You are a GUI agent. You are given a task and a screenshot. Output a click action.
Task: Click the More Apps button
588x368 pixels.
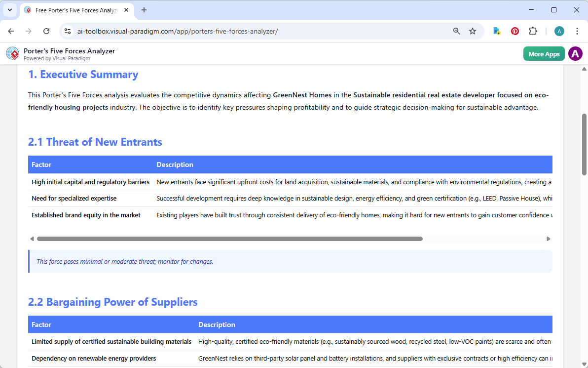544,53
